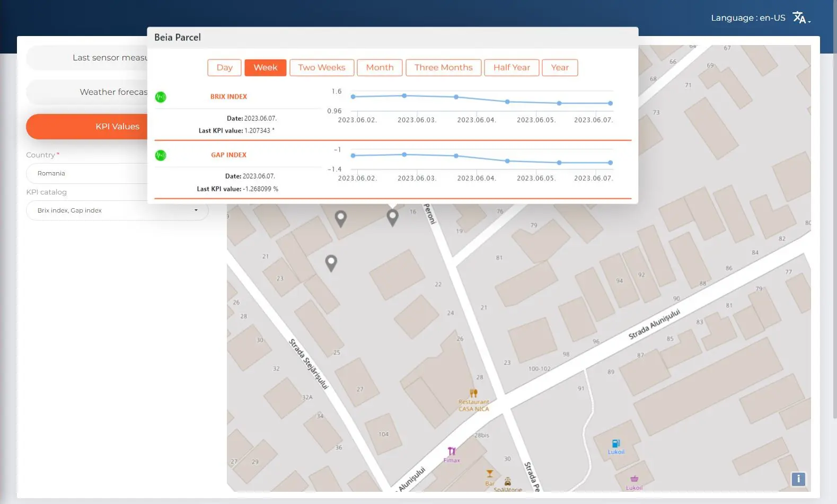837x504 pixels.
Task: Open the Romania country selector
Action: click(x=87, y=173)
